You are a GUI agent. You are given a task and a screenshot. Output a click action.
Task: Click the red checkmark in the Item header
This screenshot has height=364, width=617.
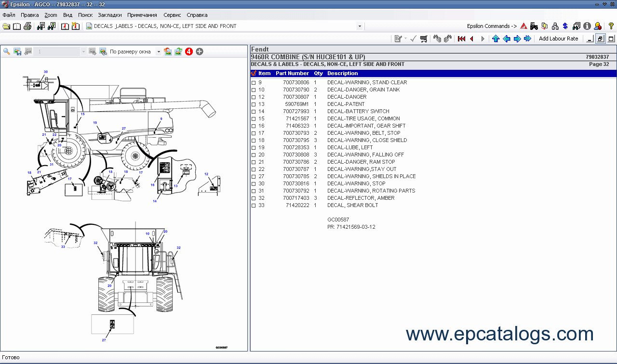pos(253,73)
